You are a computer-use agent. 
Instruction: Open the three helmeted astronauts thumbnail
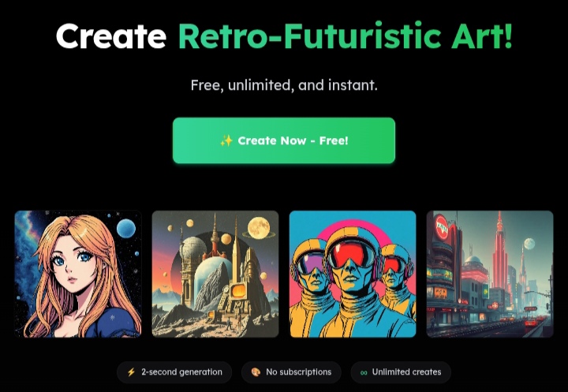click(353, 274)
